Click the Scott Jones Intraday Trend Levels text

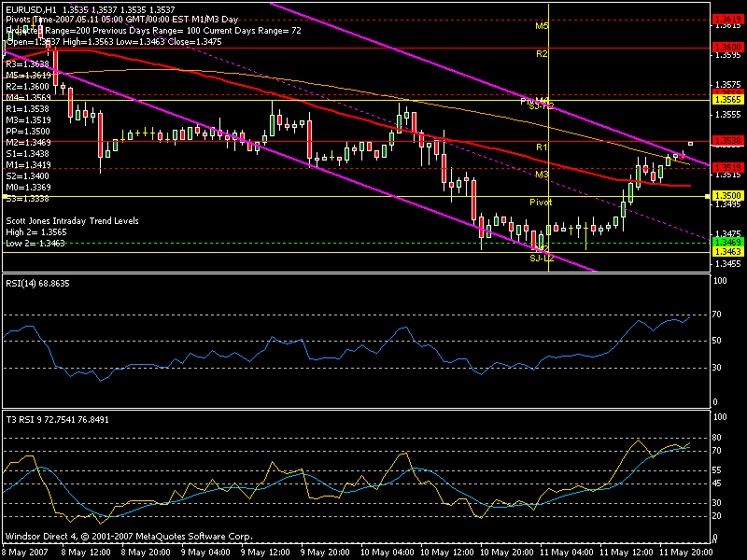[72, 221]
